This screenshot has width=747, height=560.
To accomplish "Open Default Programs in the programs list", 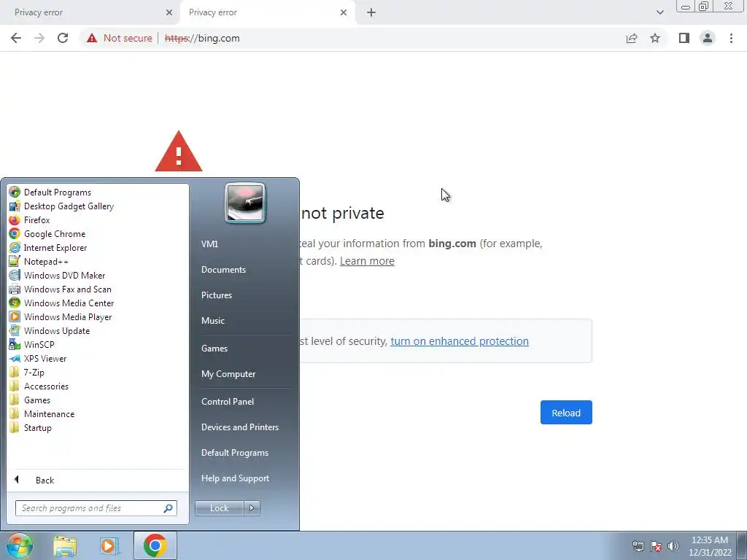I will click(98, 192).
